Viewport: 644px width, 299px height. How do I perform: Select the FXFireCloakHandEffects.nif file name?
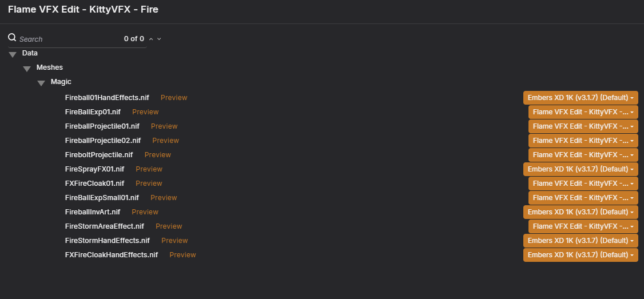(112, 255)
